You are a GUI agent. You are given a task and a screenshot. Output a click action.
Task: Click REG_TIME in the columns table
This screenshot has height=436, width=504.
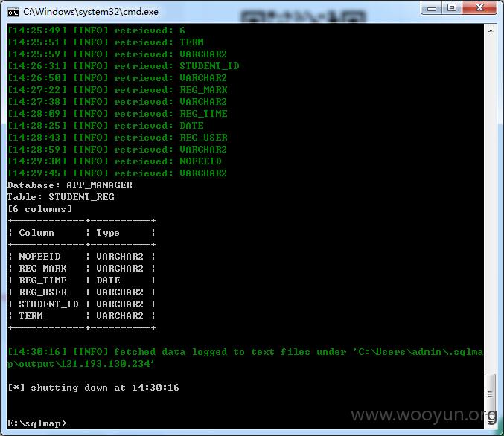[x=42, y=280]
